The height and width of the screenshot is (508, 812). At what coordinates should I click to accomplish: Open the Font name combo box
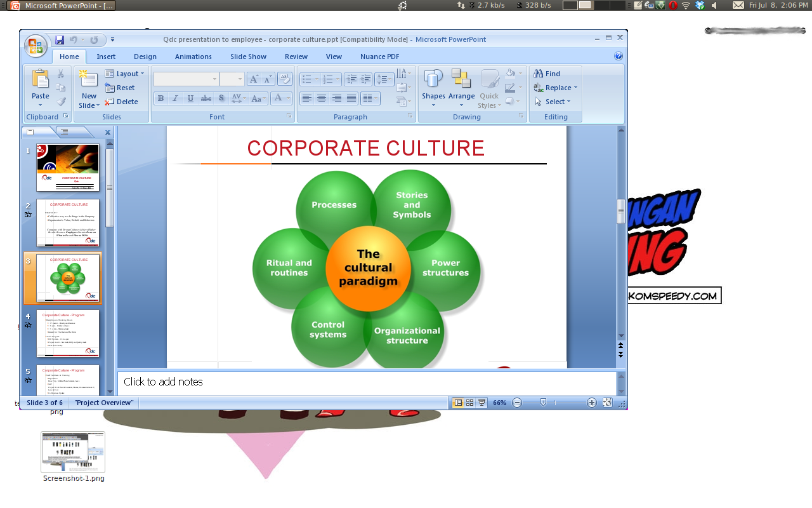click(x=186, y=79)
